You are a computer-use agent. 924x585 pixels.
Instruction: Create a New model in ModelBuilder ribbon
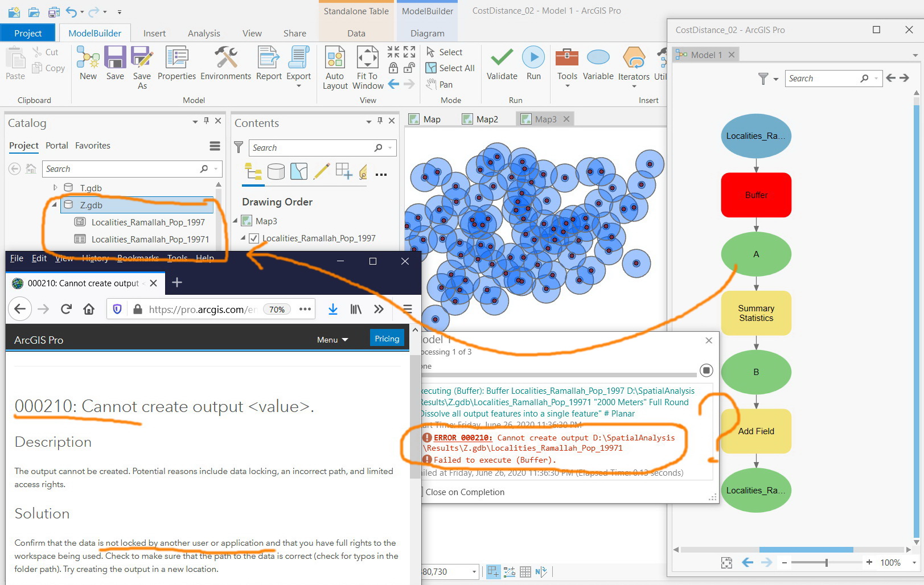pos(88,63)
